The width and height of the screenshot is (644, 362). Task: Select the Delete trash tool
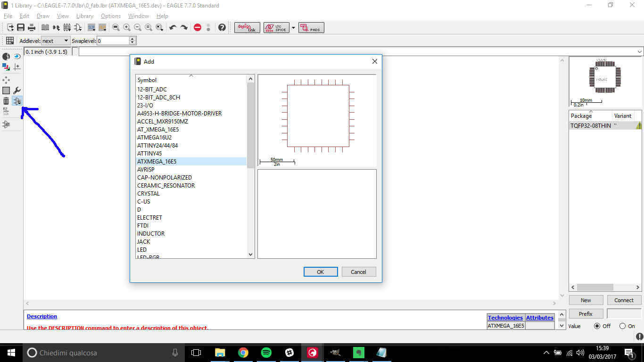[6, 101]
